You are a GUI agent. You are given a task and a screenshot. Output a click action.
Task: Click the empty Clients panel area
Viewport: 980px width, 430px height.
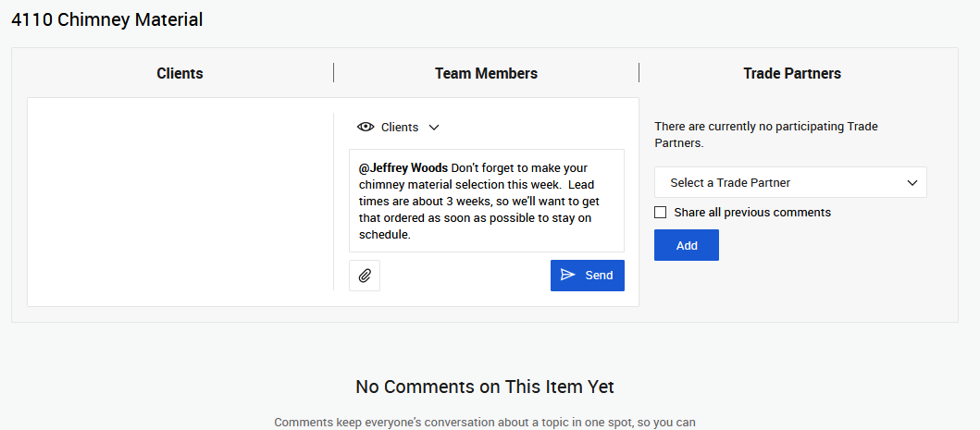(x=180, y=202)
